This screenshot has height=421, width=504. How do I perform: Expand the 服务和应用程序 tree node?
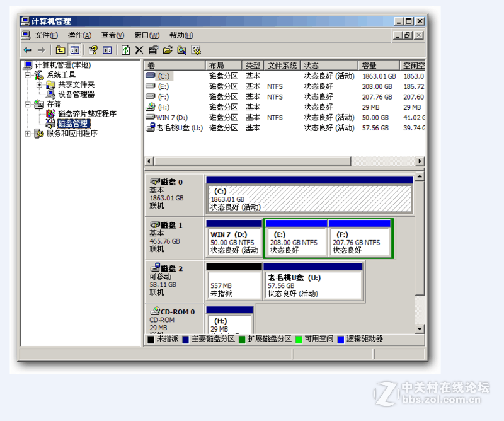[x=28, y=134]
